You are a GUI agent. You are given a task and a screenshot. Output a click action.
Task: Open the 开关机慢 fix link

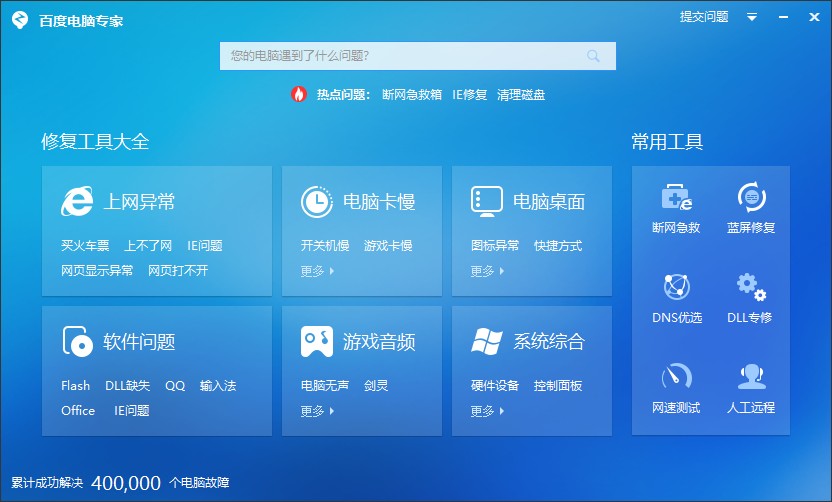pos(325,246)
